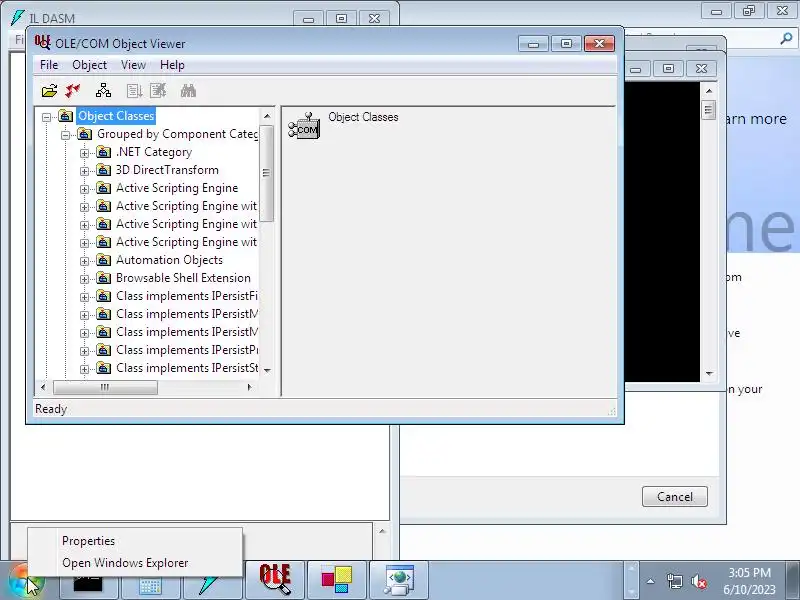Click the tree vertical scrollbar thumb
Screen dimensions: 800x600
coord(267,173)
